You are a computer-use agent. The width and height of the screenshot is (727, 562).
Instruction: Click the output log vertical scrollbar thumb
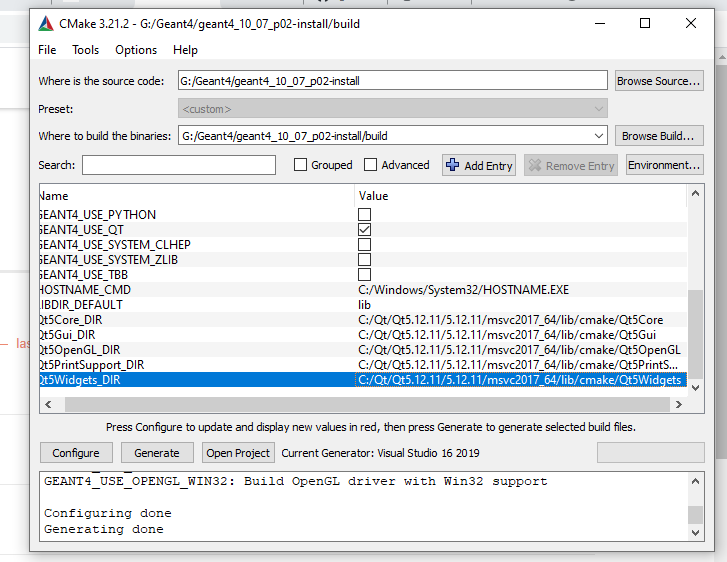[695, 515]
